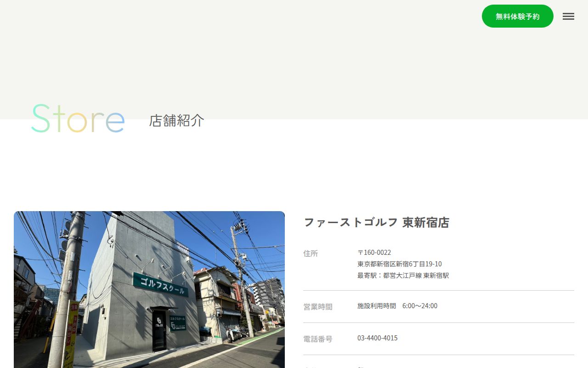Image resolution: width=588 pixels, height=368 pixels.
Task: Click the 電話番号 label
Action: pos(318,339)
